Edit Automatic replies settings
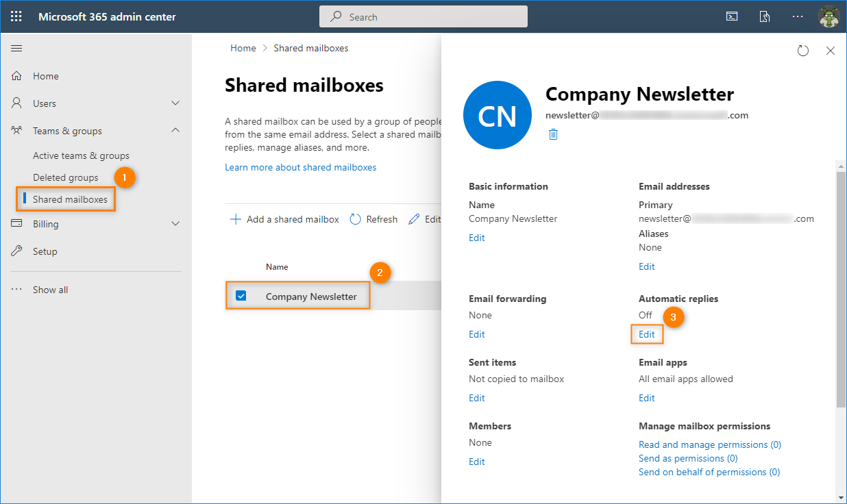The height and width of the screenshot is (504, 847). (x=647, y=334)
